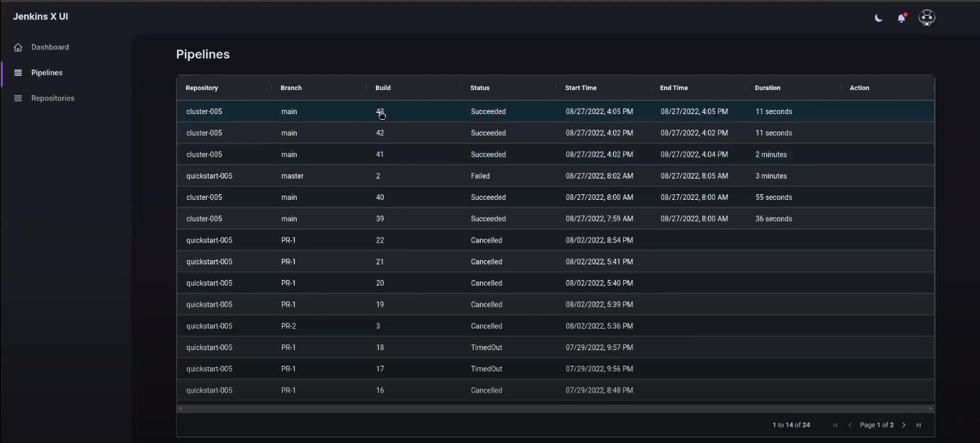Click the Repositories icon in sidebar
The image size is (980, 443).
tap(18, 98)
